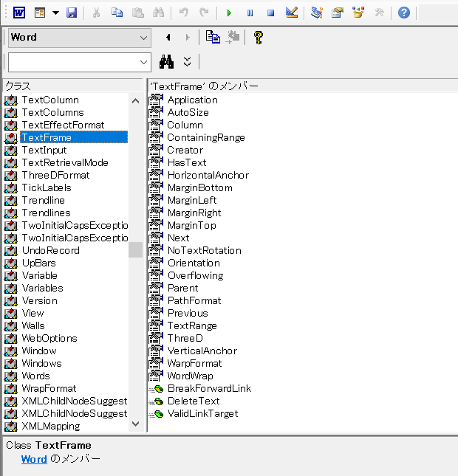Select the WrapFormat class
The width and height of the screenshot is (458, 476).
pyautogui.click(x=49, y=389)
